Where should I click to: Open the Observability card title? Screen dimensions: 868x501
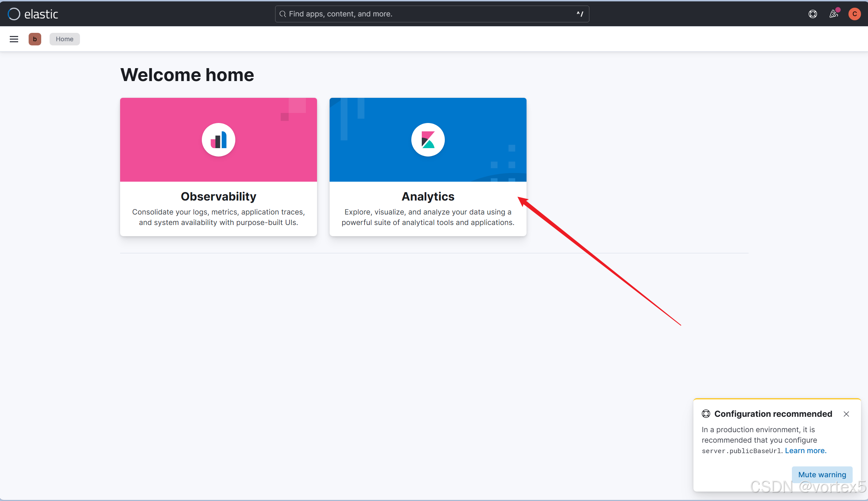pos(219,197)
